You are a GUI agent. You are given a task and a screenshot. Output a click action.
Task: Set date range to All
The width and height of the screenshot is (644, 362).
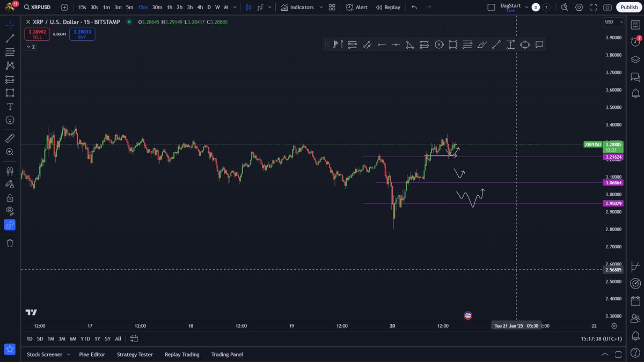[x=118, y=339]
